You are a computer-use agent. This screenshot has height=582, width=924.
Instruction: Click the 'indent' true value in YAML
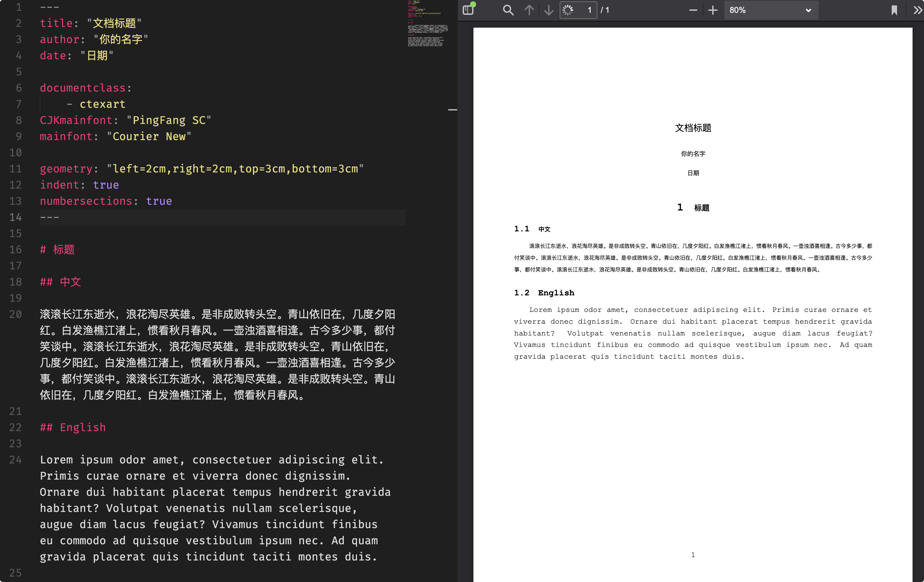tap(106, 185)
